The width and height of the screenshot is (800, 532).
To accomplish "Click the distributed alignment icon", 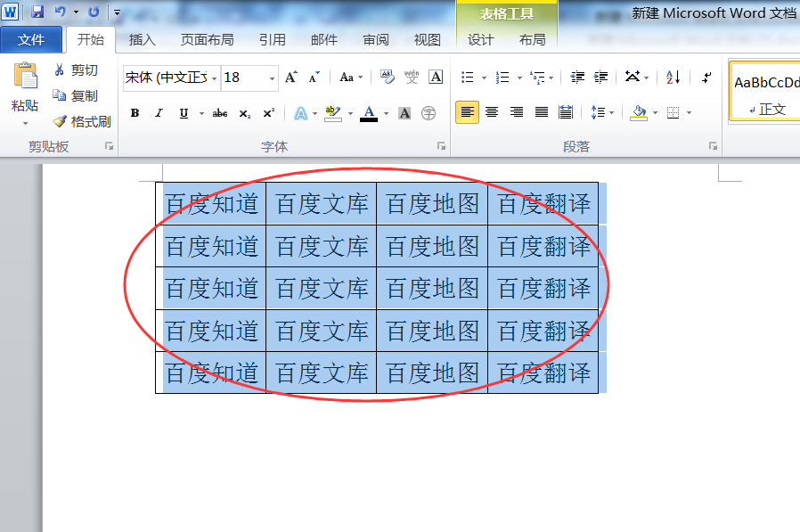I will 566,112.
